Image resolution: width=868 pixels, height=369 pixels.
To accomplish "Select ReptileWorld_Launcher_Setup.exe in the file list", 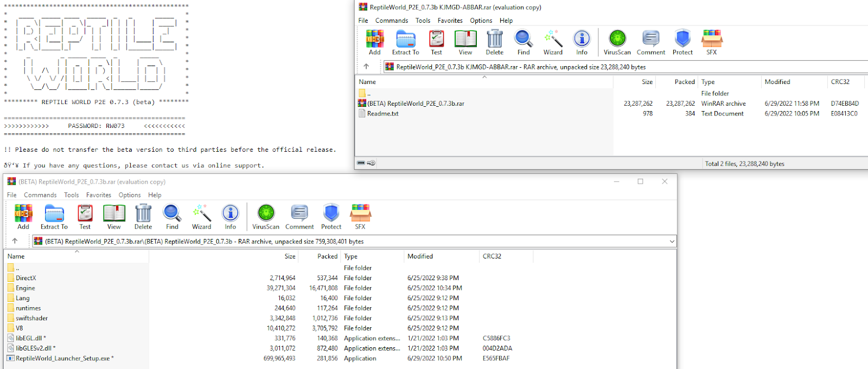I will (62, 358).
